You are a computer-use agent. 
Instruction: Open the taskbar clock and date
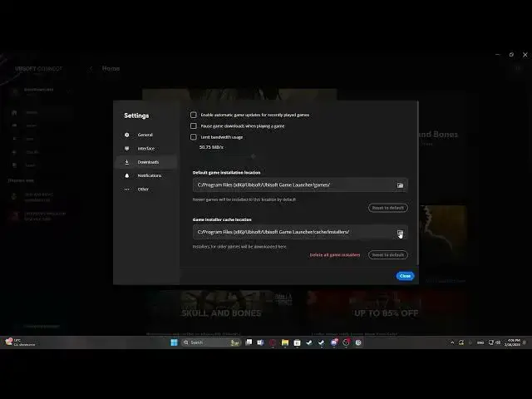513,342
